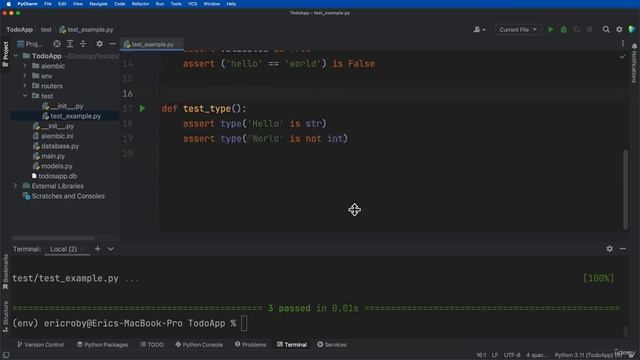
Task: Click the Project panel horizontal scrollbar
Action: [x=53, y=238]
